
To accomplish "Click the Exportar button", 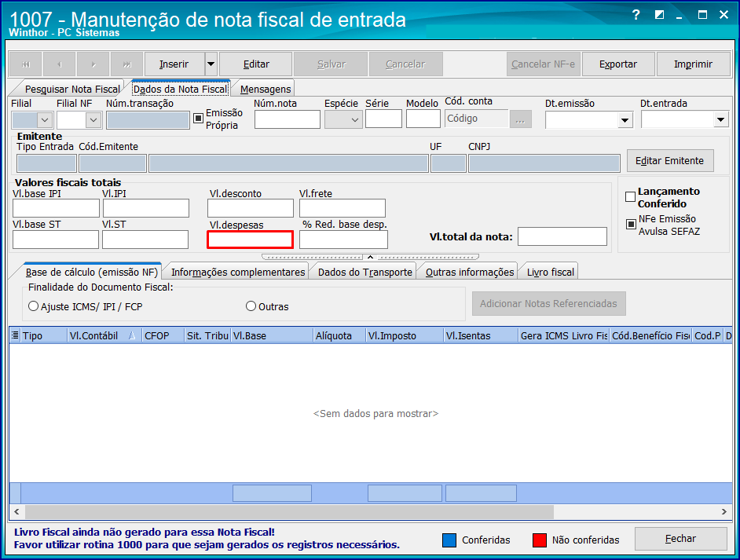I will pos(618,64).
